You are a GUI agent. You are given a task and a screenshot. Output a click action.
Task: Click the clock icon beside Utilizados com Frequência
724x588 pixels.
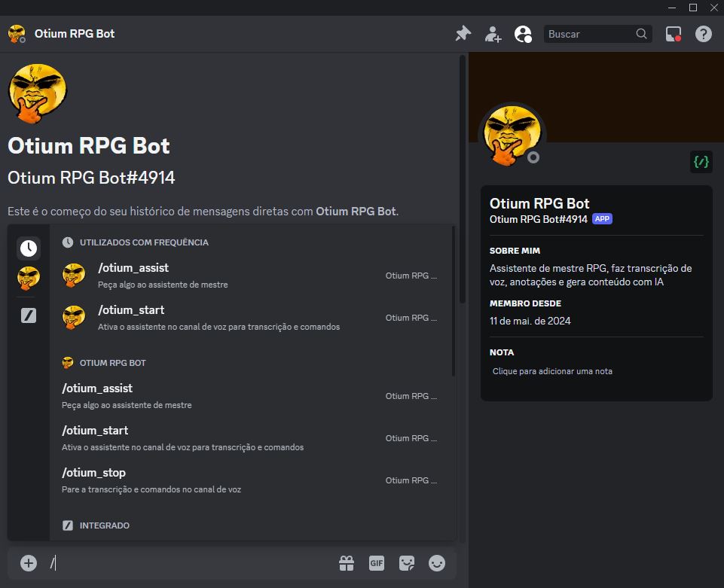(68, 242)
